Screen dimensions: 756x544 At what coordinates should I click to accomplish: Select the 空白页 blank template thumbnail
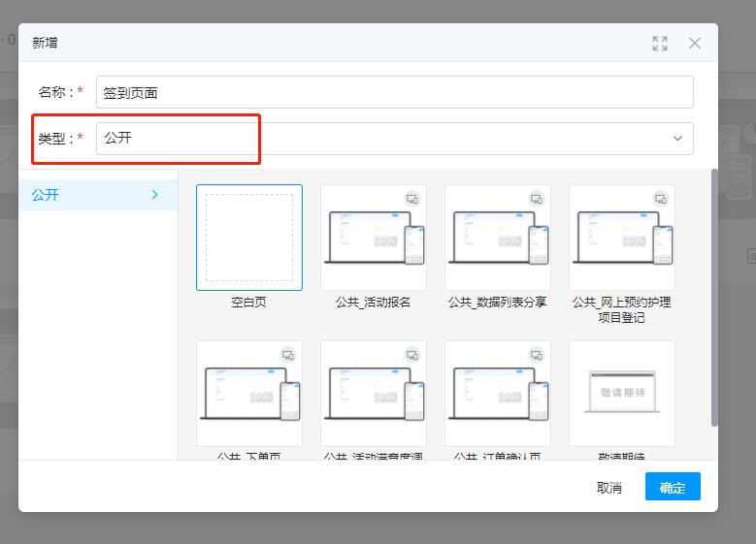pyautogui.click(x=249, y=238)
